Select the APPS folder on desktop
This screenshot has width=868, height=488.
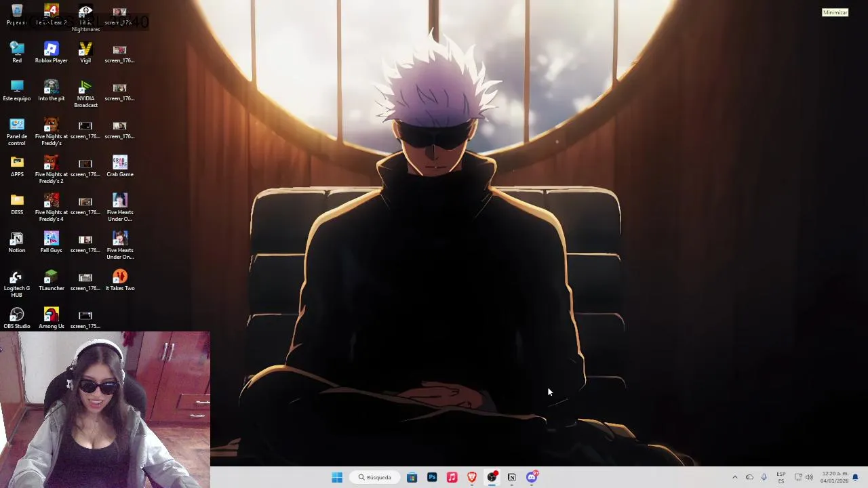click(17, 167)
